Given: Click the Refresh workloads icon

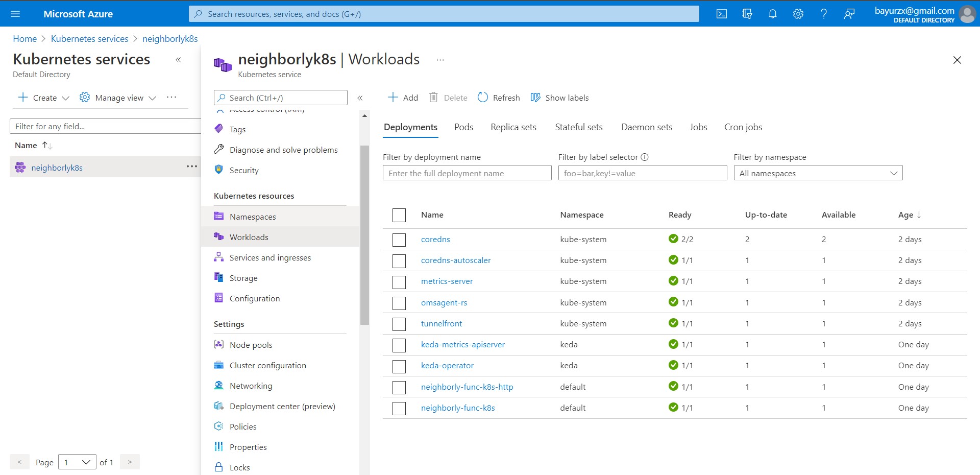Looking at the screenshot, I should pos(482,97).
